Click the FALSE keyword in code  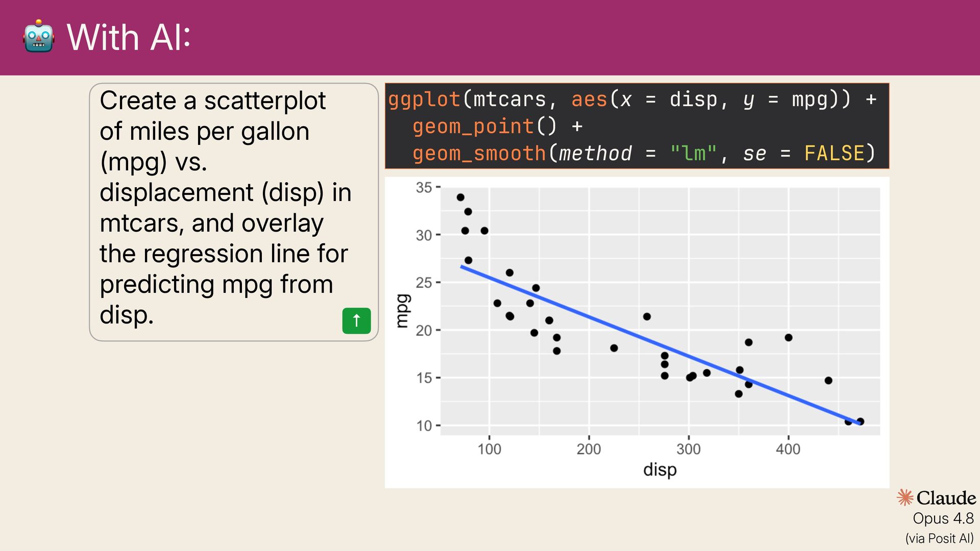click(x=834, y=153)
